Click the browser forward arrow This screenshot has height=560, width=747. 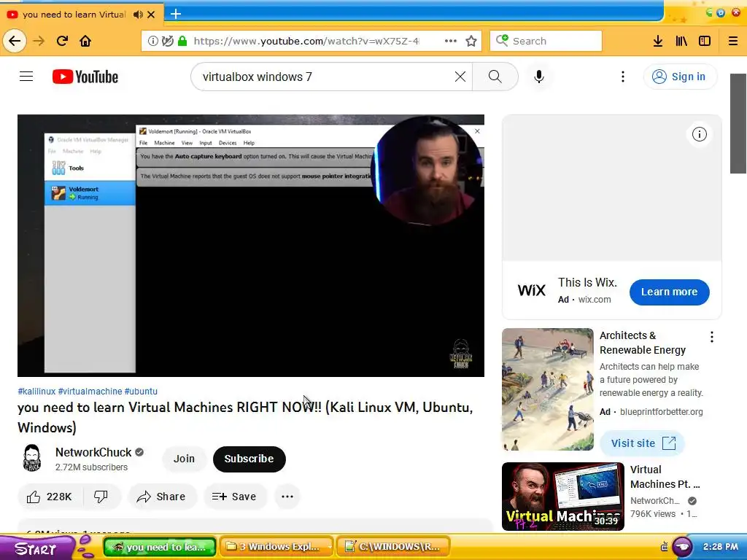click(x=39, y=41)
